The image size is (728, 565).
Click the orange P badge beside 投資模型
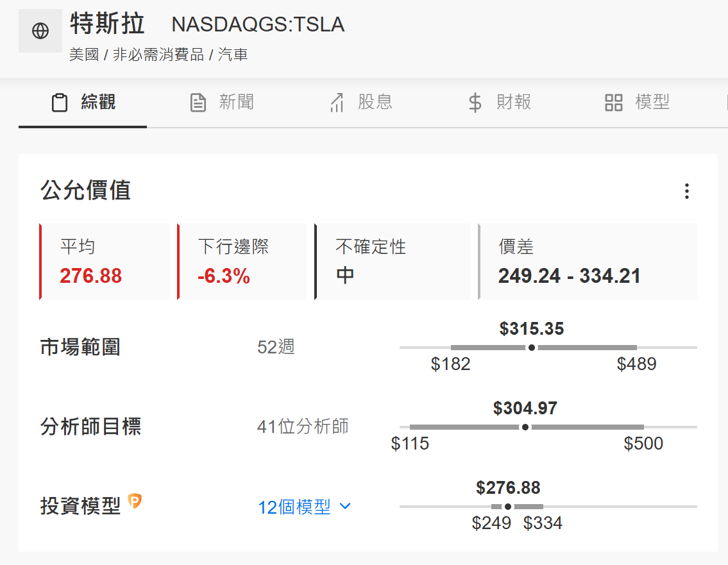[x=135, y=500]
